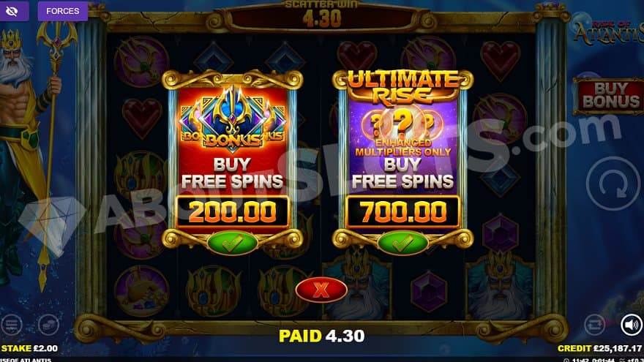
Task: Click the STAKE £2.00 indicator
Action: [x=29, y=348]
